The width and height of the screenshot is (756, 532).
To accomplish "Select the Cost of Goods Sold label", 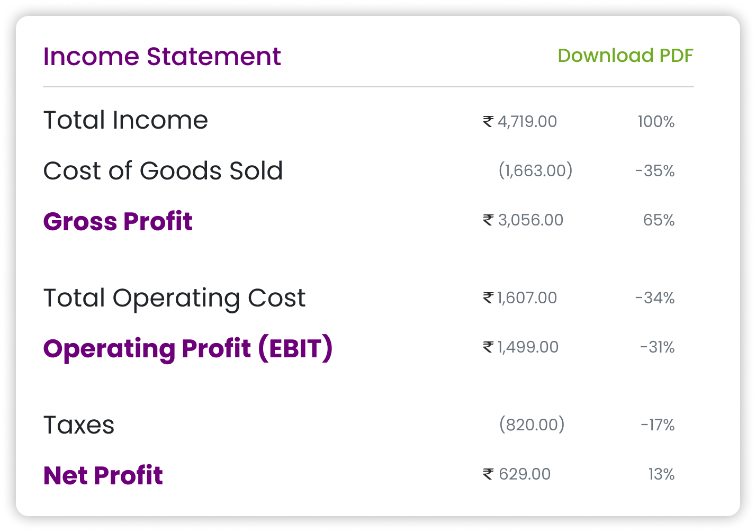I will tap(163, 171).
